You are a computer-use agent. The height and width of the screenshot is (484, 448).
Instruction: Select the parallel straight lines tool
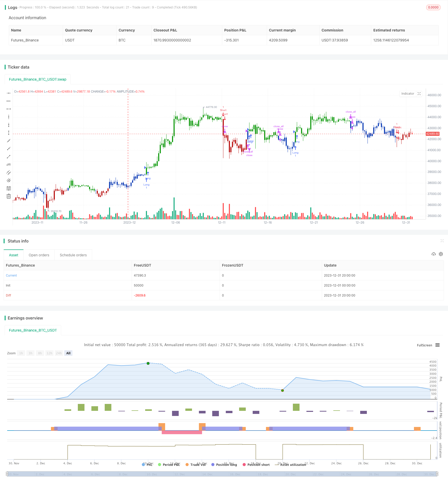9,180
